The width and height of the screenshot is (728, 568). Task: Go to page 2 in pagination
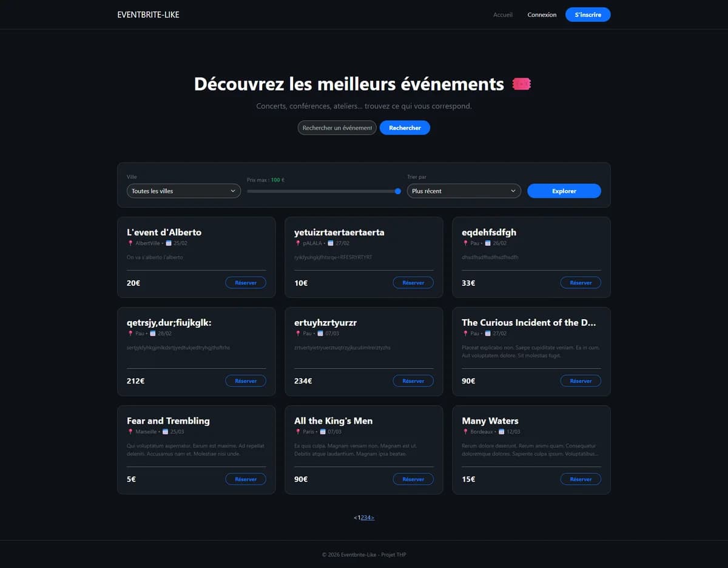[362, 518]
